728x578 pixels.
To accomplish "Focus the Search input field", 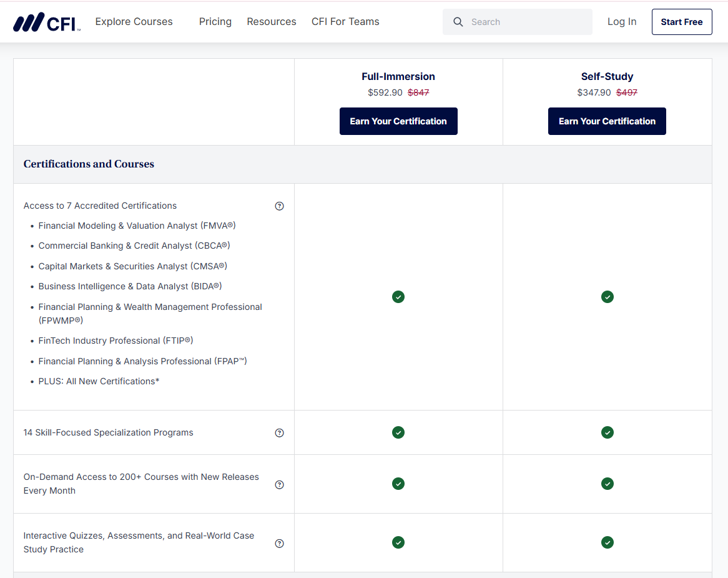I will [517, 22].
